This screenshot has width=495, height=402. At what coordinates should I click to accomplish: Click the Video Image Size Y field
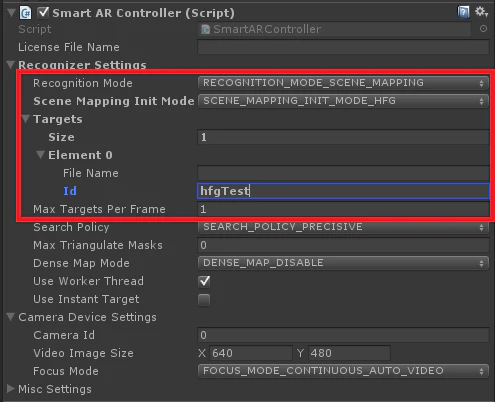[x=349, y=353]
